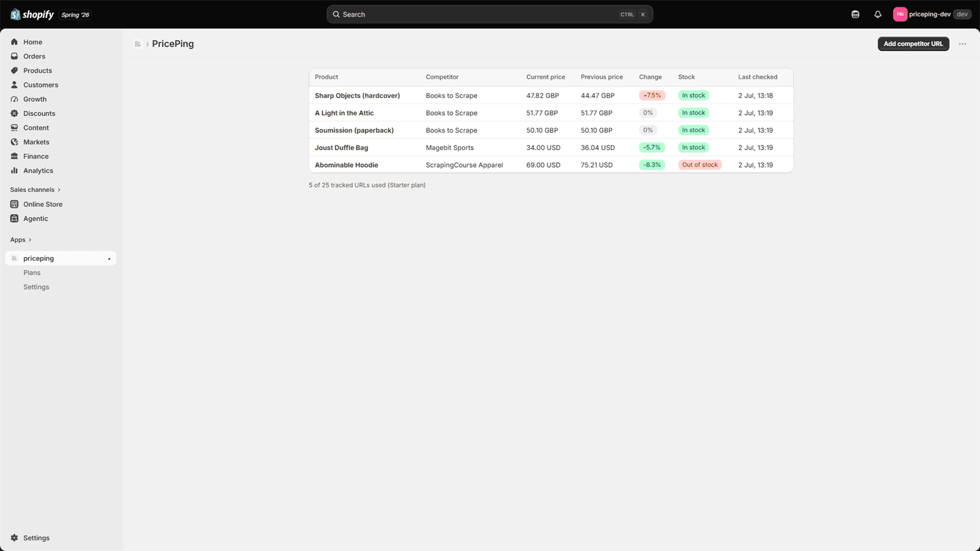
Task: Click the search magnifier icon
Action: coord(336,14)
